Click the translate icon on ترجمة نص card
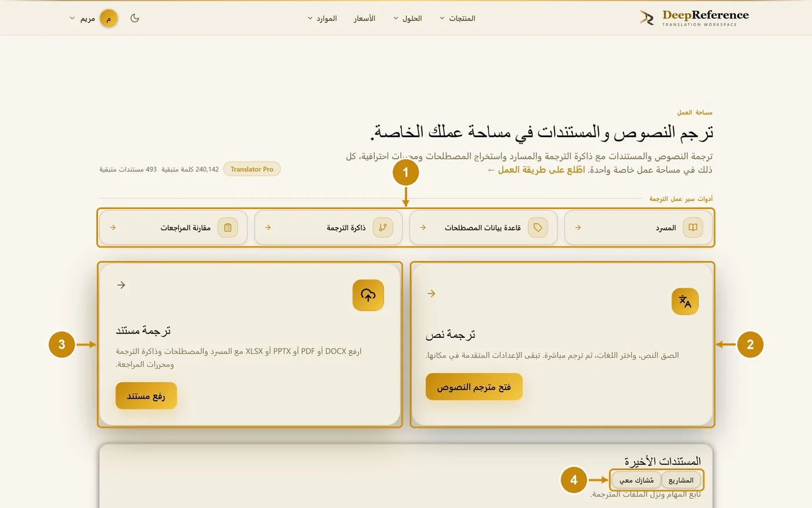812x508 pixels. (x=685, y=302)
